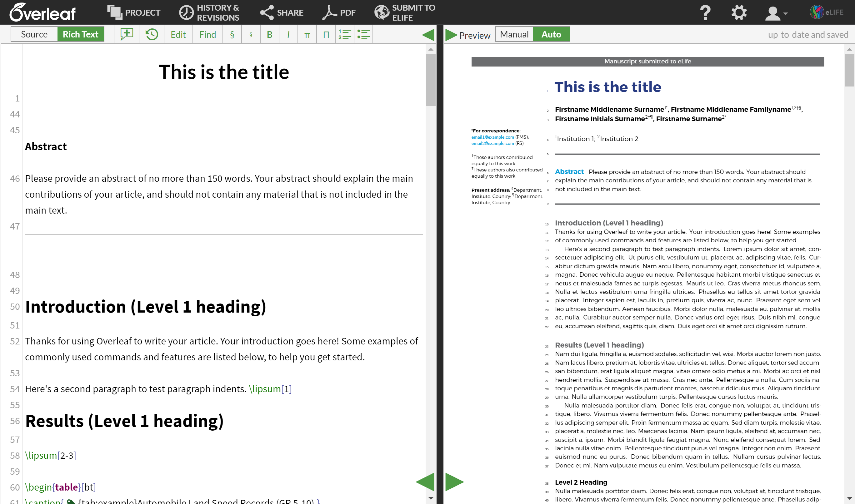Expand the Find toolbar dropdown
This screenshot has height=504, width=855.
208,34
